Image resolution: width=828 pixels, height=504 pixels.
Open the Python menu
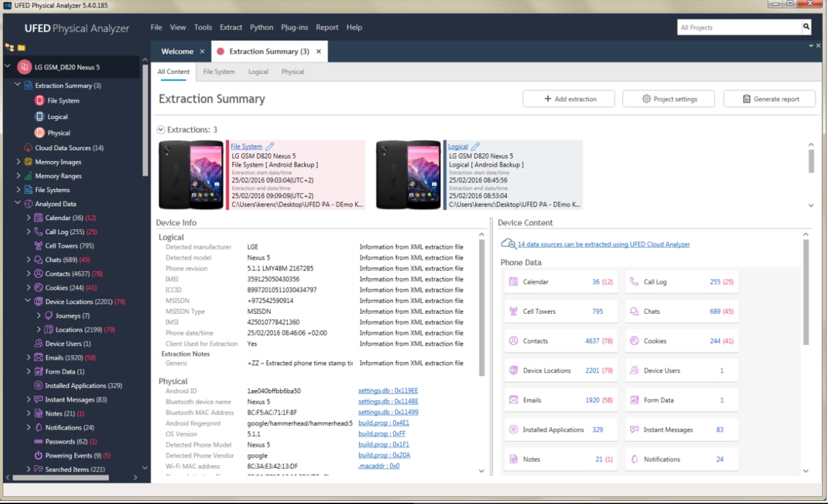tap(261, 27)
